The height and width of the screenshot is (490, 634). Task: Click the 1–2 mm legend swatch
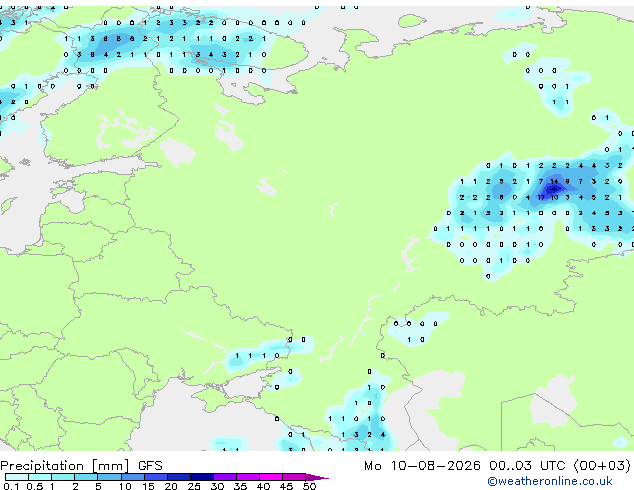(x=63, y=477)
